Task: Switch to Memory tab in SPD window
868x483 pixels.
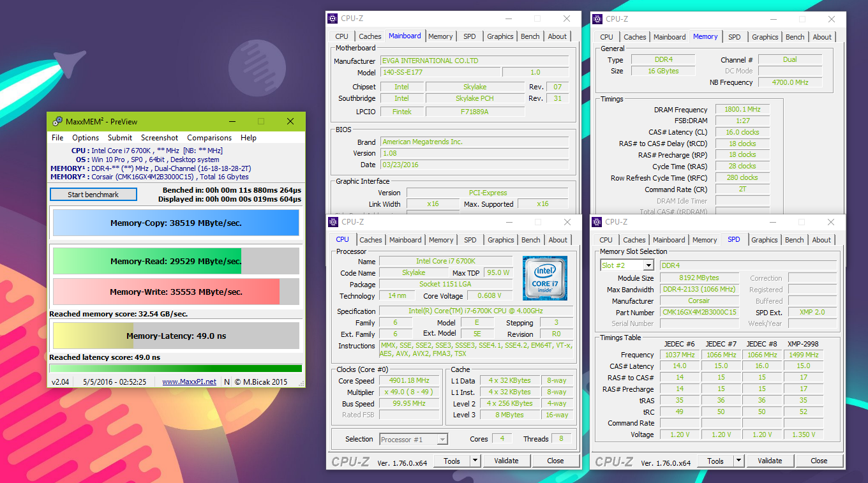Action: (x=705, y=240)
